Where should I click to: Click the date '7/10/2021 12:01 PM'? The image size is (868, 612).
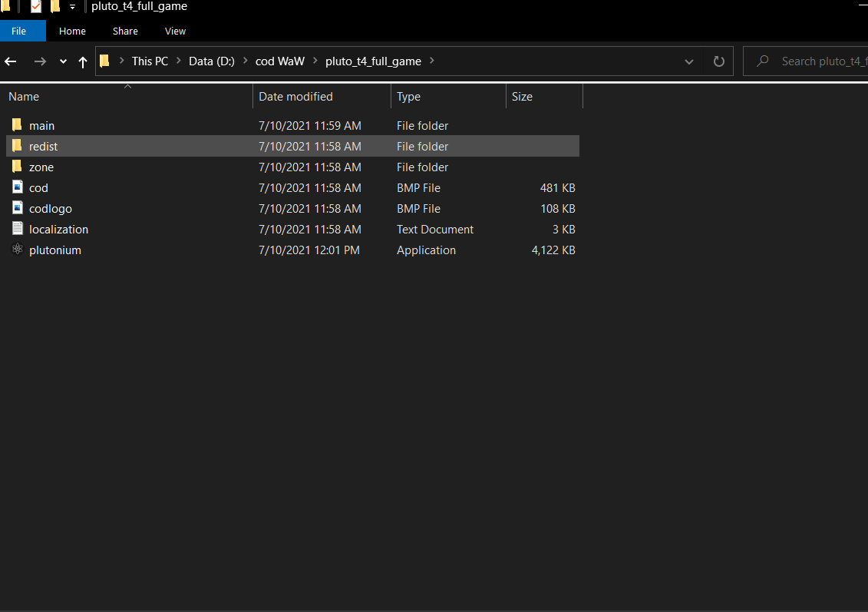point(309,250)
